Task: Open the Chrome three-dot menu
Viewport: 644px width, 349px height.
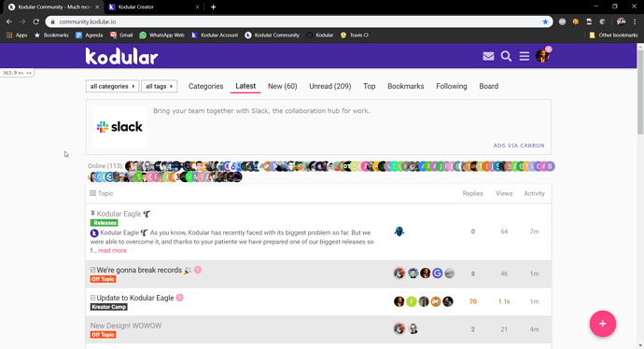Action: click(x=635, y=21)
